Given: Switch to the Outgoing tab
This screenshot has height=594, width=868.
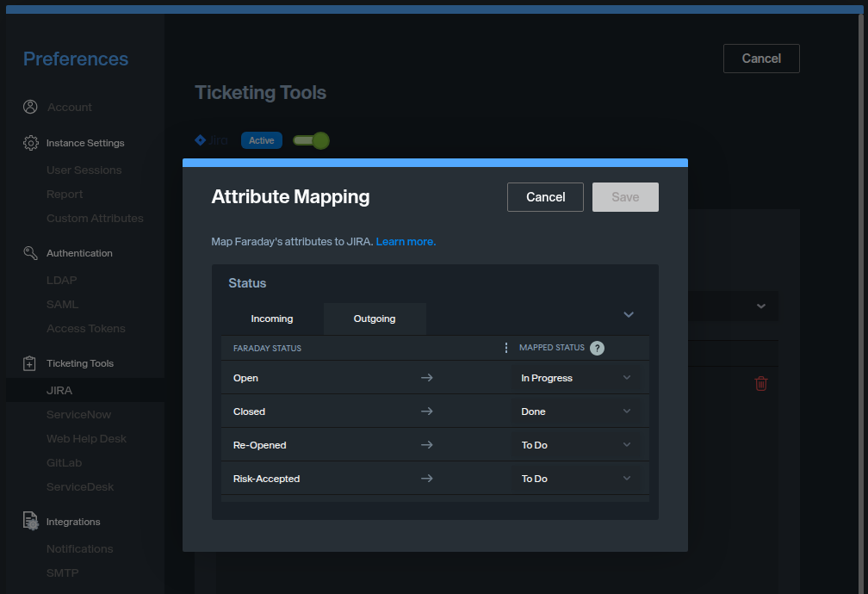Looking at the screenshot, I should click(375, 319).
